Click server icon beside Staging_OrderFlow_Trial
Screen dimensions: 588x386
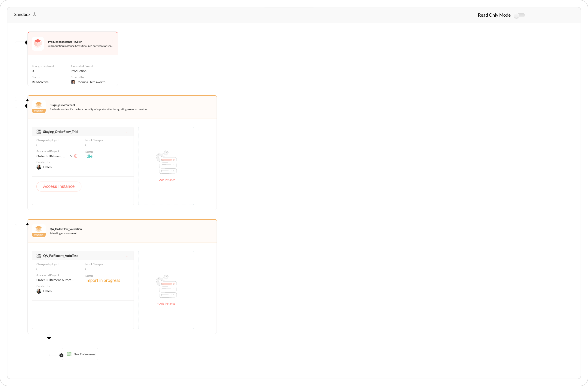click(x=39, y=132)
